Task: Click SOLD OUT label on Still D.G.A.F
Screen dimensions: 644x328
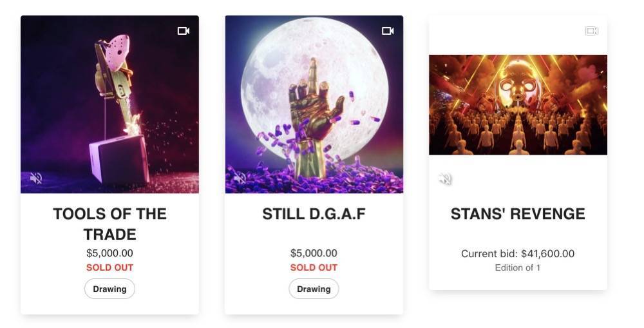Action: (314, 267)
